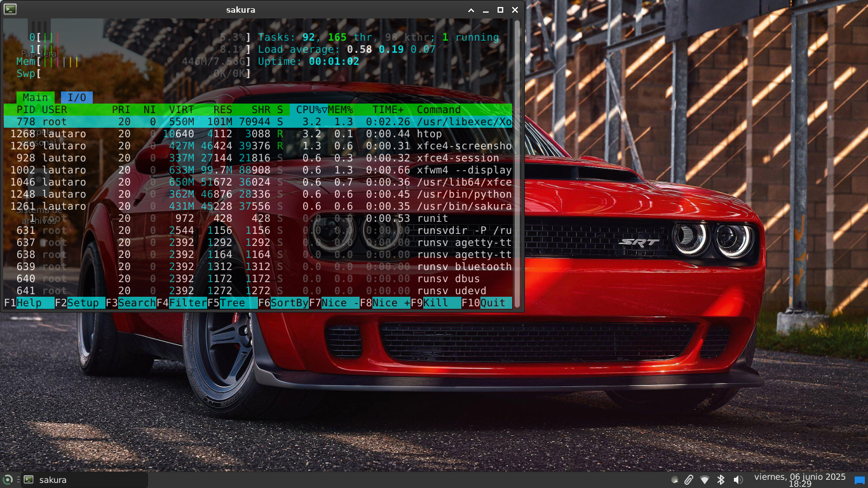Screen dimensions: 868x488
Task: Click F10 Quit in htop
Action: coord(487,303)
